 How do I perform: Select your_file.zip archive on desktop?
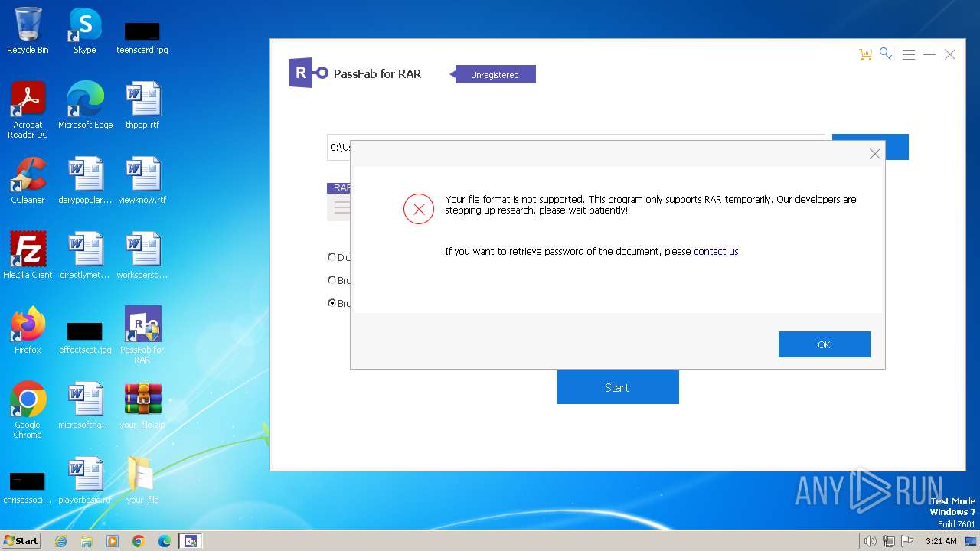[x=142, y=406]
